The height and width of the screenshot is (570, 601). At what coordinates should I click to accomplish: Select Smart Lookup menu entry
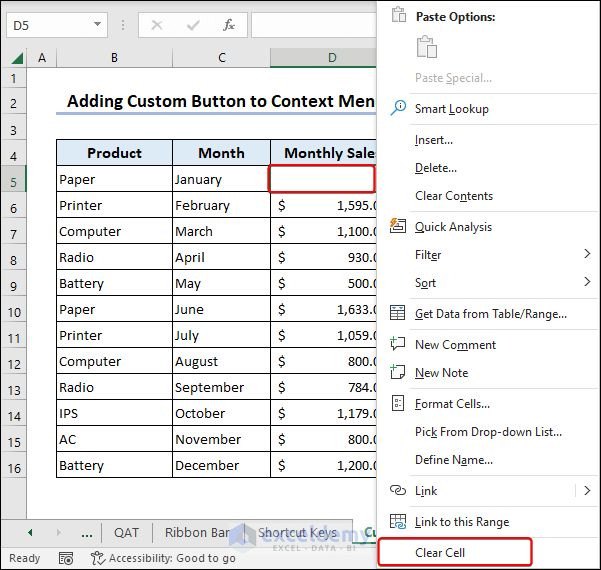[x=452, y=109]
